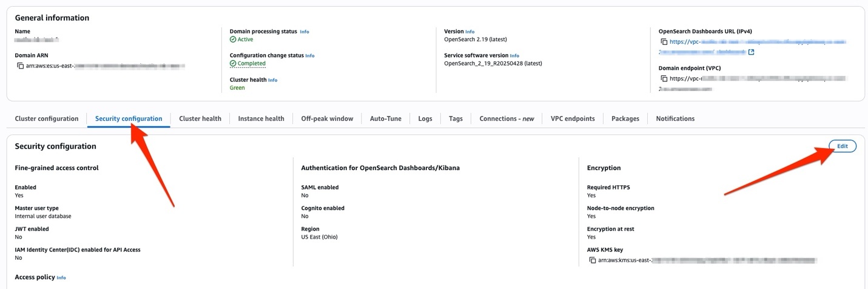The width and height of the screenshot is (868, 289).
Task: Open Info for Domain processing status
Action: (304, 32)
